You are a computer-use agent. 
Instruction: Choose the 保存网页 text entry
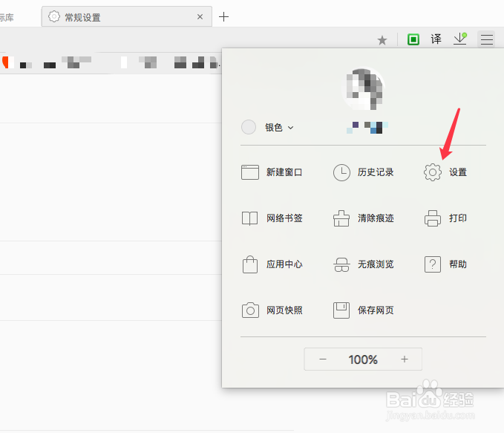(376, 310)
